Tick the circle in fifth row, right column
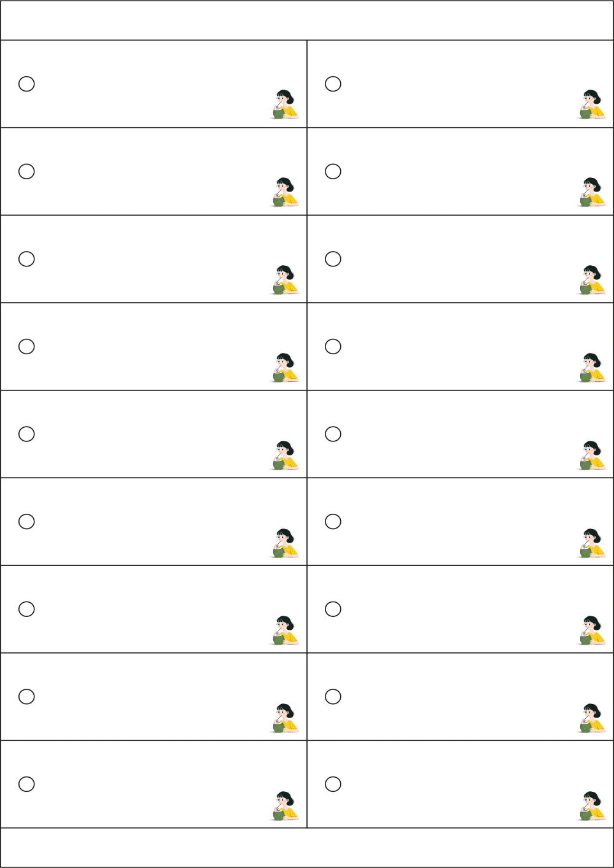This screenshot has height=868, width=614. [333, 434]
